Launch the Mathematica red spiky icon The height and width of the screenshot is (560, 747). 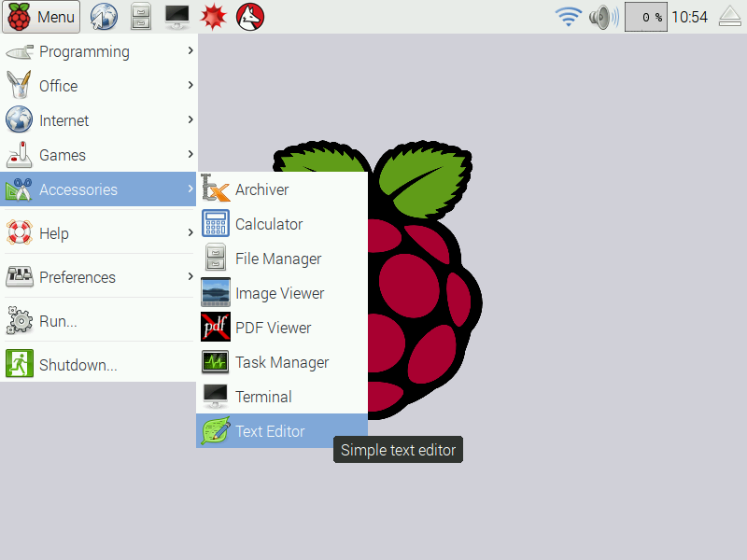click(x=213, y=17)
